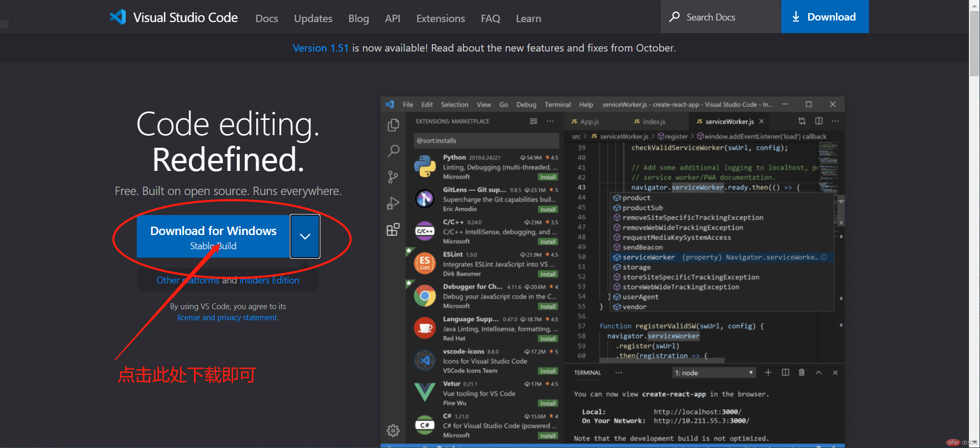Open the Extensions nav item
Image resolution: width=980 pixels, height=448 pixels.
[441, 18]
